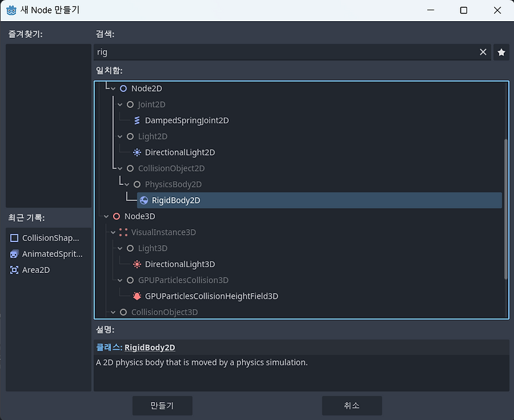This screenshot has height=420, width=514.
Task: Click the DirectionalLight2D sun icon
Action: pos(136,152)
